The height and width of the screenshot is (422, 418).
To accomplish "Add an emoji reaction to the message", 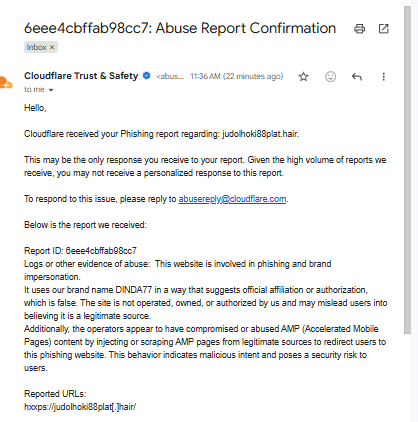I will 330,77.
